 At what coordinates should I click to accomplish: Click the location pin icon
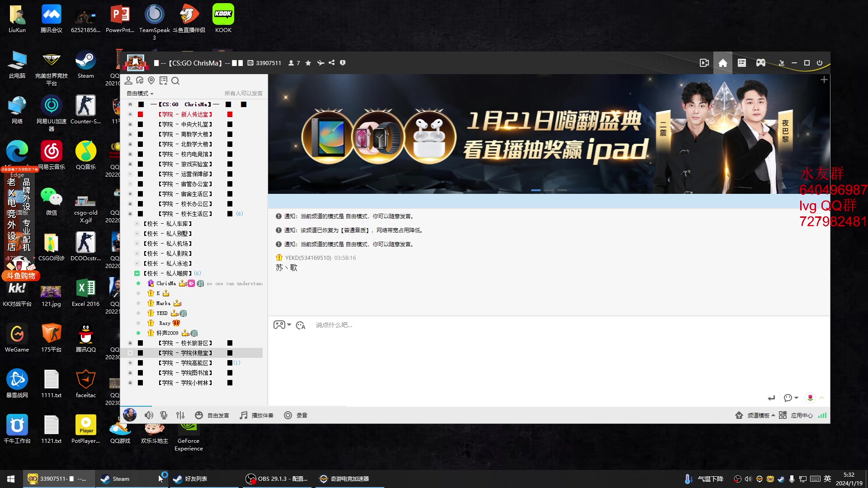151,80
